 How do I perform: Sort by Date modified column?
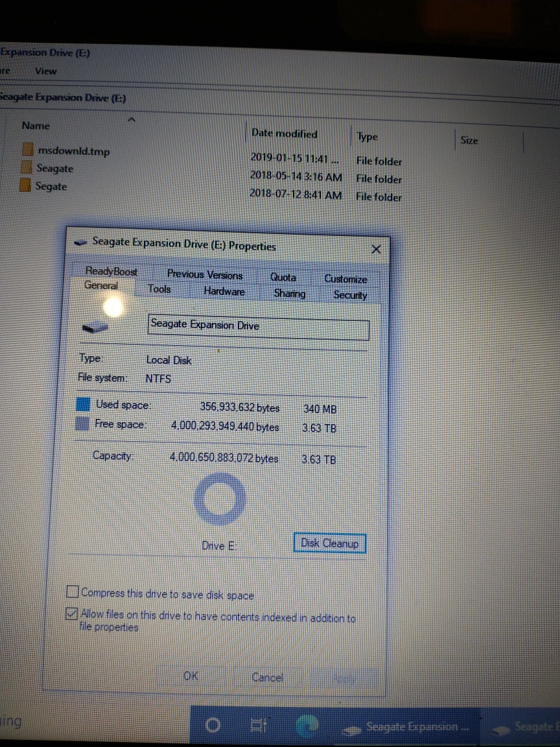click(285, 134)
